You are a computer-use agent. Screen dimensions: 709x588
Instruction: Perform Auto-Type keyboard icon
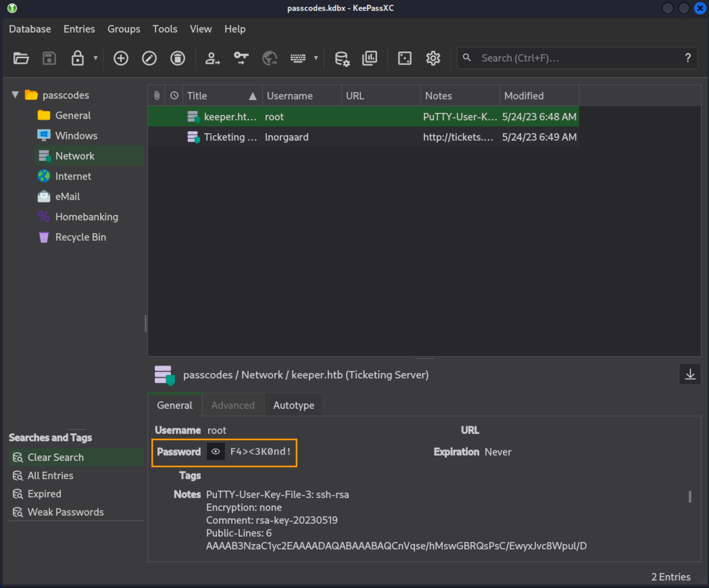coord(298,58)
